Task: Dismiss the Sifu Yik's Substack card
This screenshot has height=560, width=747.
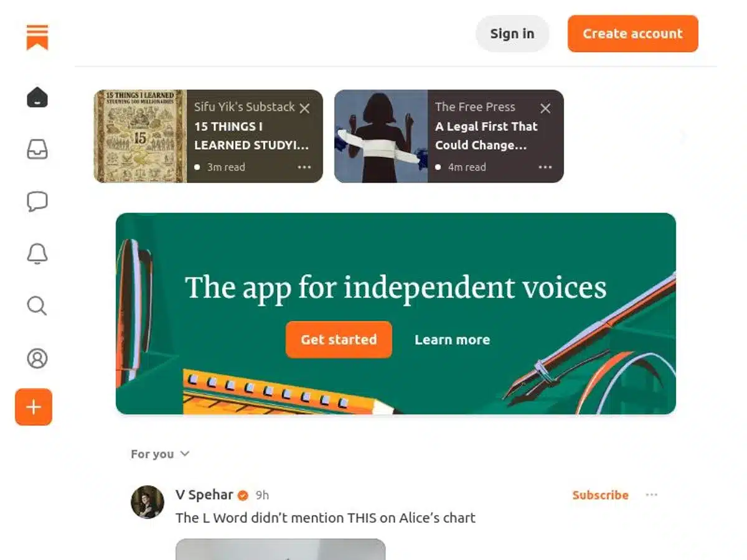Action: coord(304,108)
